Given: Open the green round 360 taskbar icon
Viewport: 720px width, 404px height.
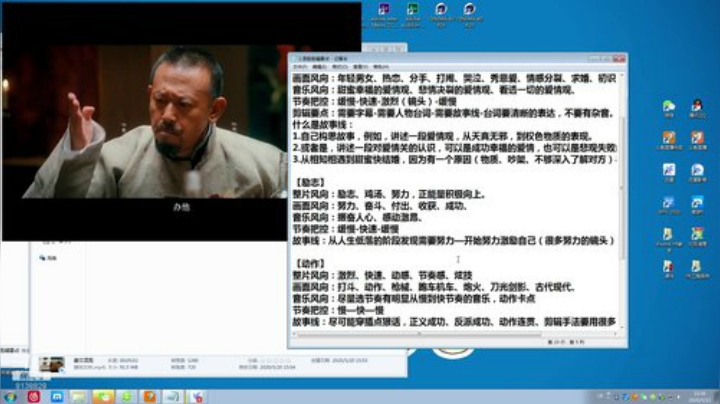Looking at the screenshot, I should pos(127,397).
